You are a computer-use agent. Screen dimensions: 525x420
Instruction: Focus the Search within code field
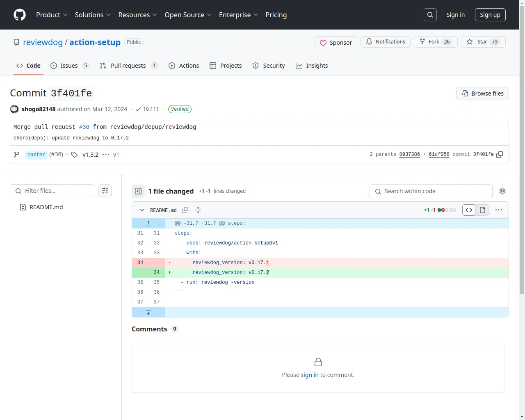coord(431,191)
